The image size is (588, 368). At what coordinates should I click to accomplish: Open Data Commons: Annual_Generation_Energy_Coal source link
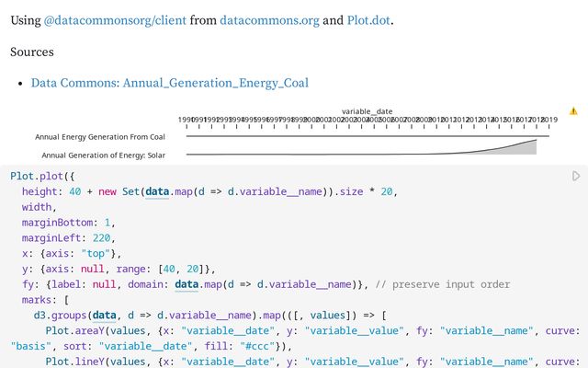coord(169,83)
